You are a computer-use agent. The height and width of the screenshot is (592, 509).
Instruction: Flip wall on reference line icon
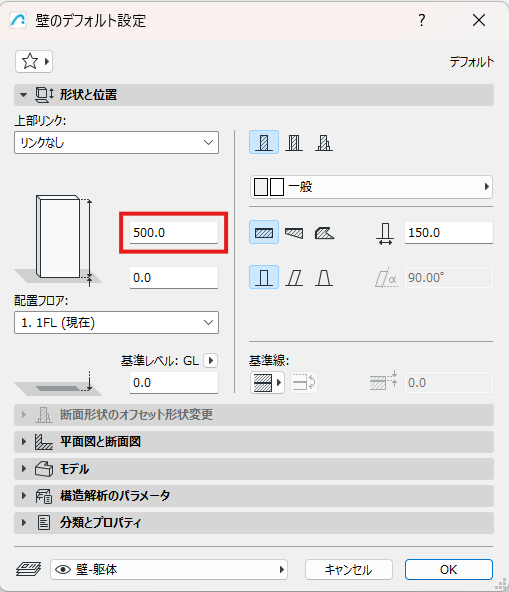pos(304,383)
